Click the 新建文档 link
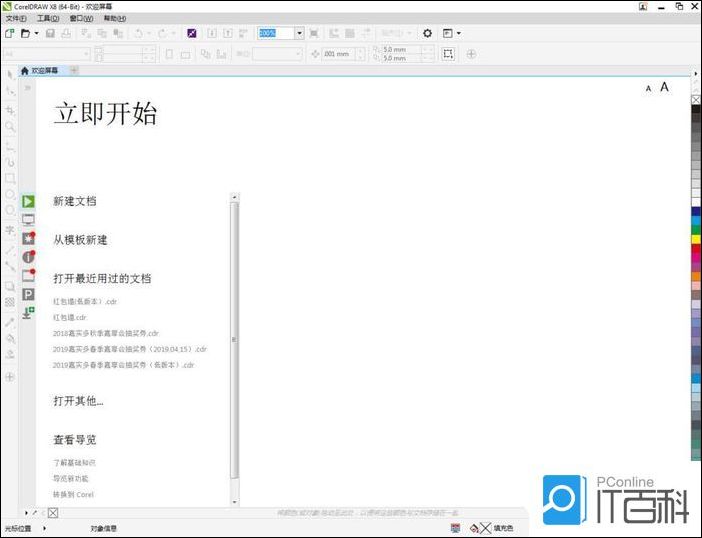 75,201
